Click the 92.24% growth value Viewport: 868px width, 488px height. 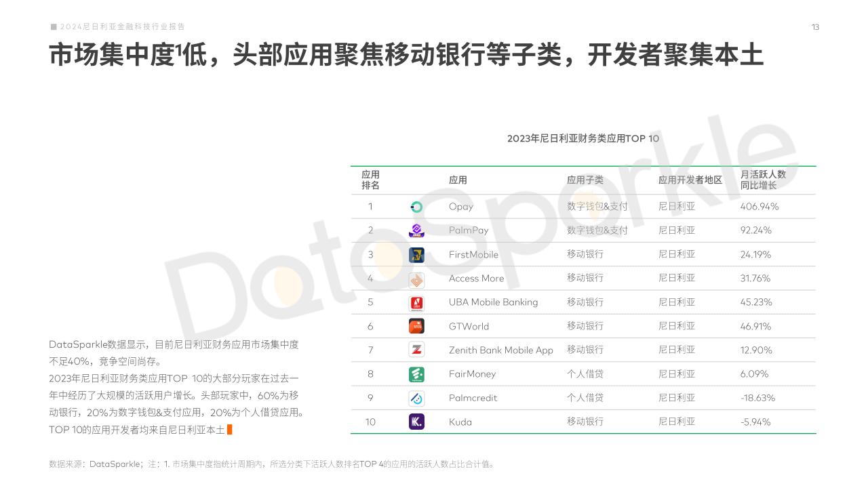tap(756, 230)
